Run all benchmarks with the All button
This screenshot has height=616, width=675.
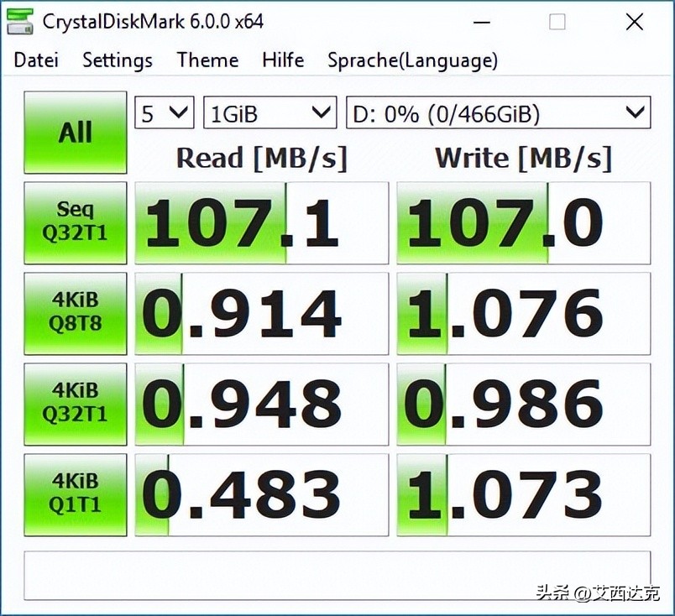pyautogui.click(x=75, y=132)
